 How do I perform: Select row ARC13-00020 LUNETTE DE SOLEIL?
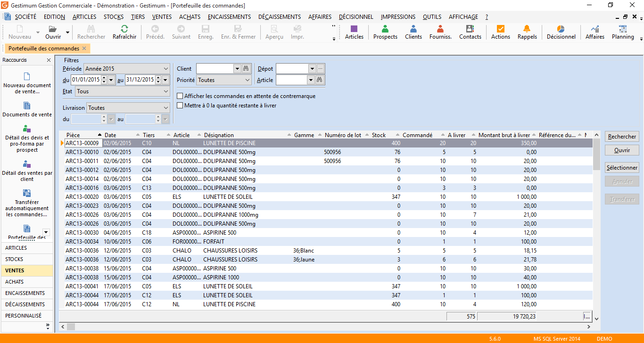[x=325, y=196]
